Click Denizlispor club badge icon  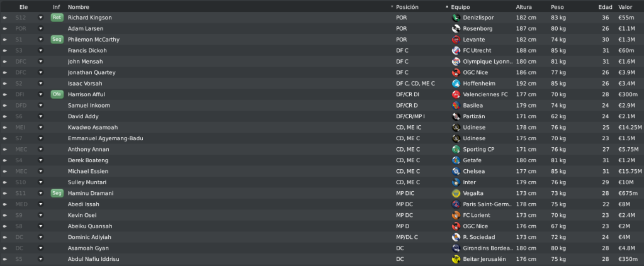(456, 18)
